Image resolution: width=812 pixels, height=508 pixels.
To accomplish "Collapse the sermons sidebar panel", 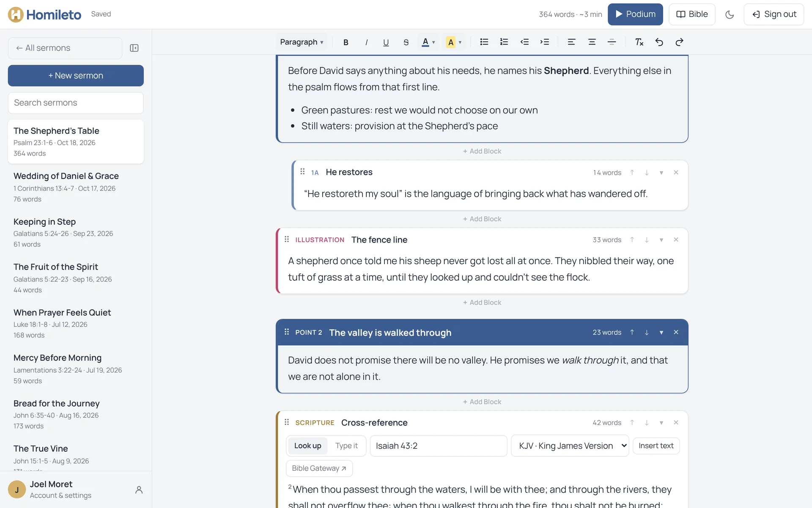I will coord(134,48).
